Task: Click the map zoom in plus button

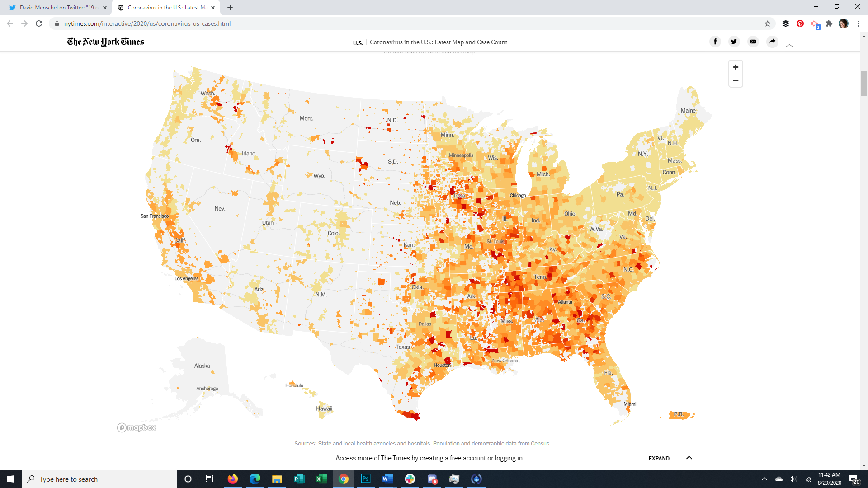Action: pyautogui.click(x=736, y=67)
